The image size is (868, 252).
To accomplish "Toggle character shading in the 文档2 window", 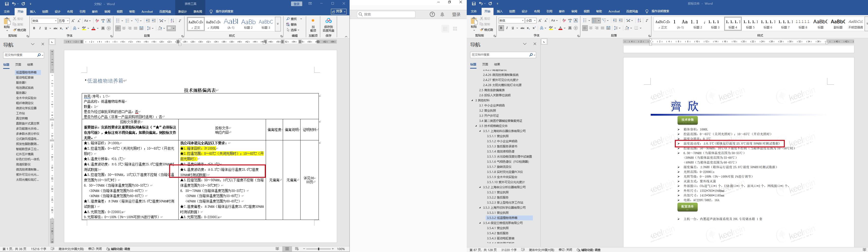I will (x=103, y=28).
